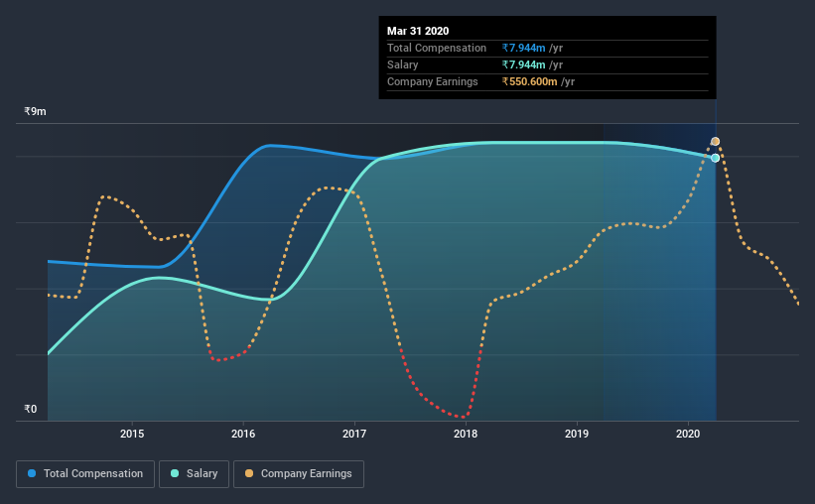The image size is (815, 504).
Task: Click the orange Company Earnings data point marker
Action: tap(715, 141)
